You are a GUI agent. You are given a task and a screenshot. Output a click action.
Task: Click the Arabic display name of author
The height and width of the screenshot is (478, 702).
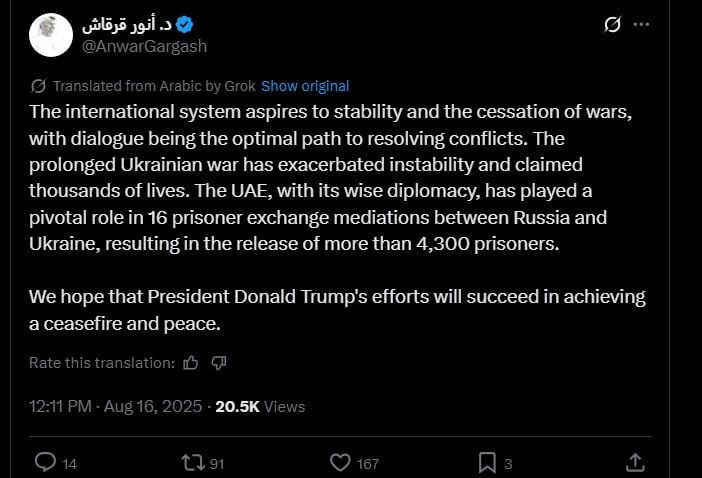(127, 24)
